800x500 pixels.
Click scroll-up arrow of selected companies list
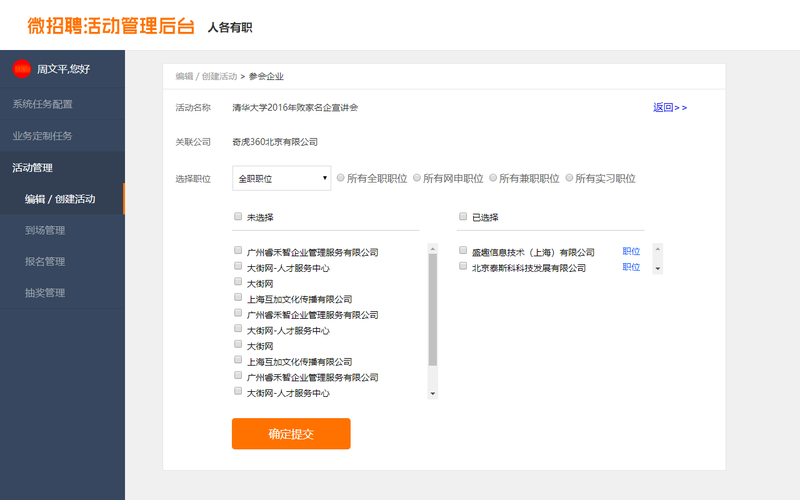click(x=658, y=249)
